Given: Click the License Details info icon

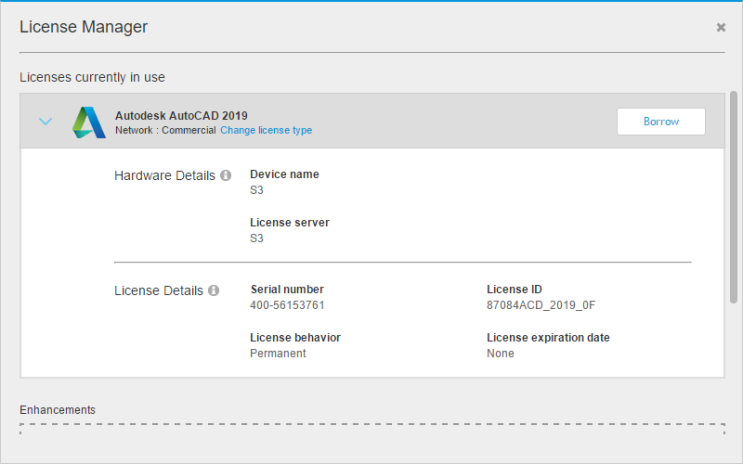Looking at the screenshot, I should 214,290.
